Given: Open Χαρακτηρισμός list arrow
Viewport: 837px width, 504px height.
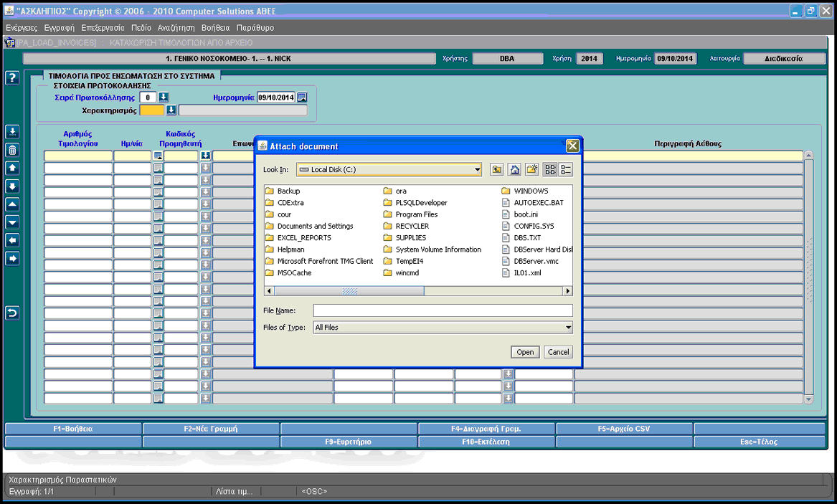Looking at the screenshot, I should (x=171, y=110).
